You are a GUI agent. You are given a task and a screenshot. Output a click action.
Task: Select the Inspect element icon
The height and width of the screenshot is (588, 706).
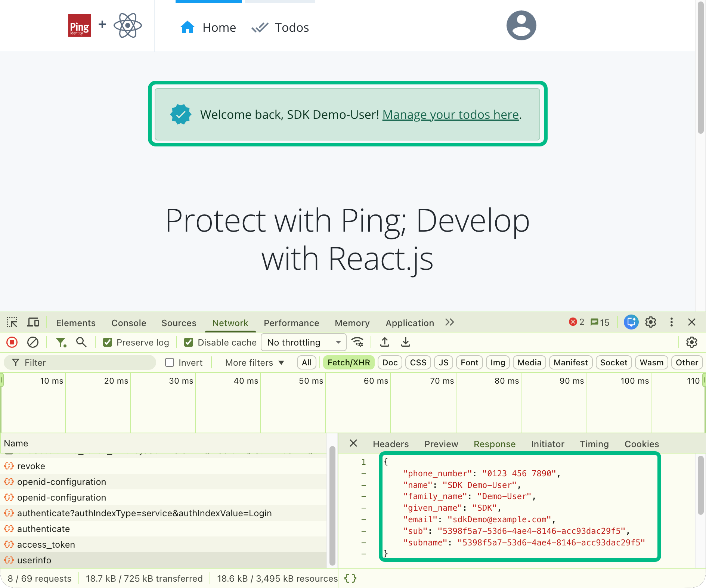pos(12,322)
